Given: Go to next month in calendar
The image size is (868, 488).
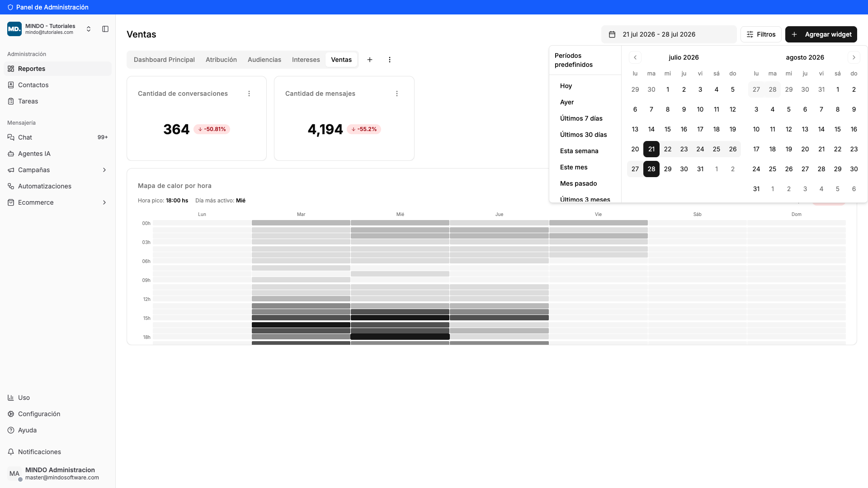Looking at the screenshot, I should coord(854,57).
